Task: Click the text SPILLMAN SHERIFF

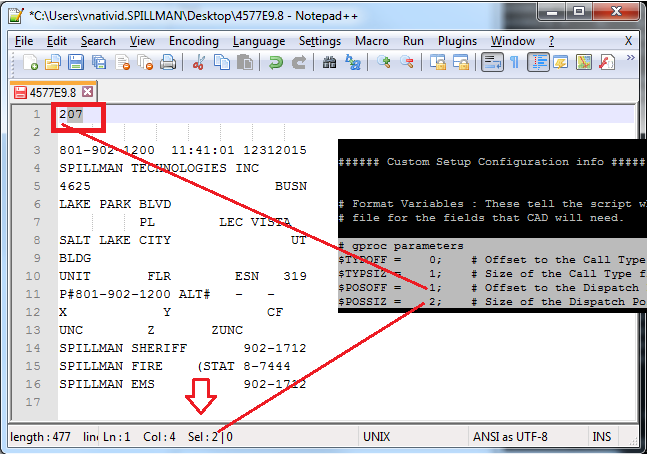Action: [x=123, y=348]
